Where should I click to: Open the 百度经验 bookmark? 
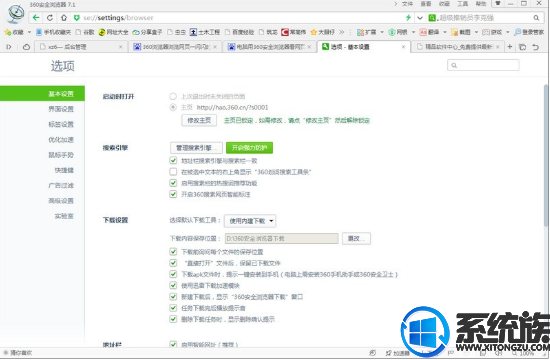coord(239,32)
